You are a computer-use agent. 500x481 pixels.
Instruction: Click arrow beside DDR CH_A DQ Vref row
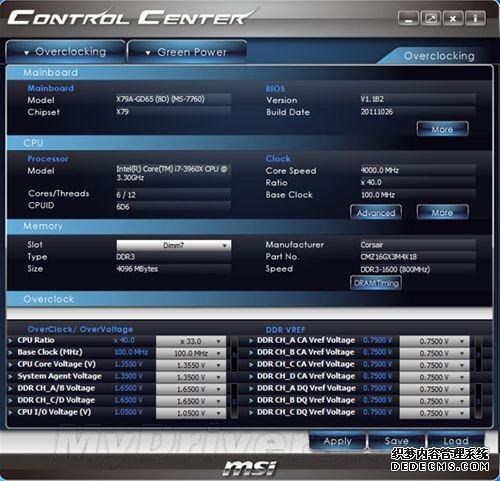pyautogui.click(x=251, y=389)
